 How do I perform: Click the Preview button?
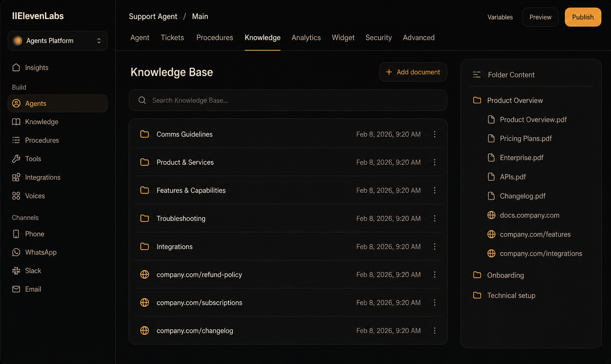[540, 17]
